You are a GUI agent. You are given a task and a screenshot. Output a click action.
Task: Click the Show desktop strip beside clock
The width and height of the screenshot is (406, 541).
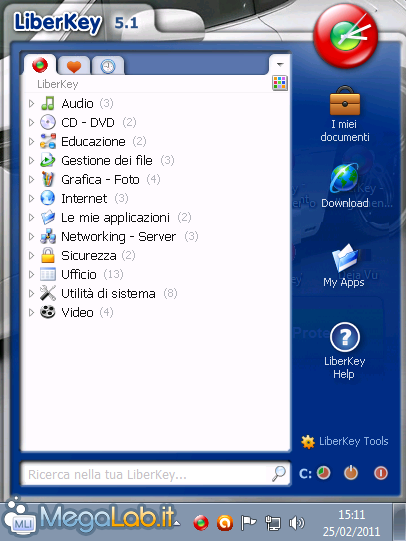[399, 522]
